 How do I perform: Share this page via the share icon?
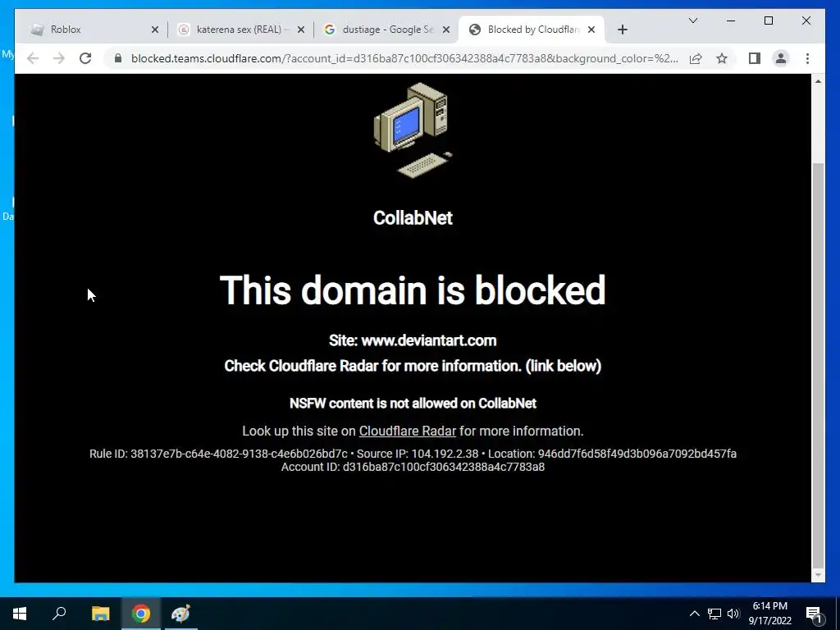tap(696, 58)
